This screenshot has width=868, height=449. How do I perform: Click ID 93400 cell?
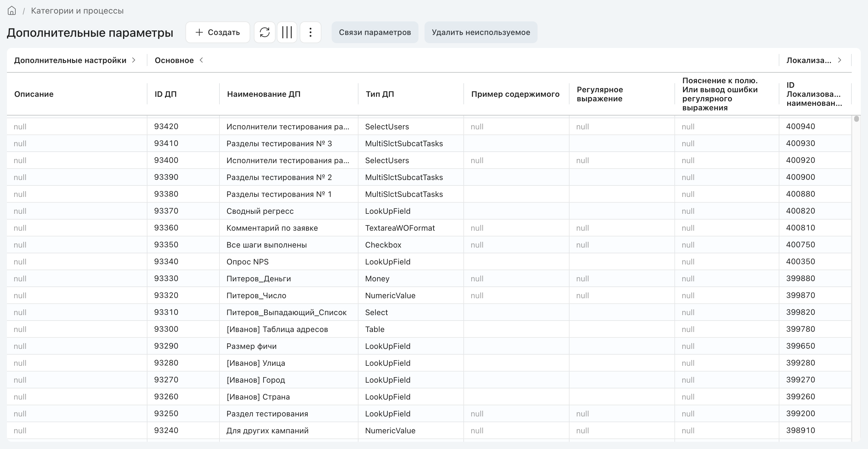coord(183,160)
